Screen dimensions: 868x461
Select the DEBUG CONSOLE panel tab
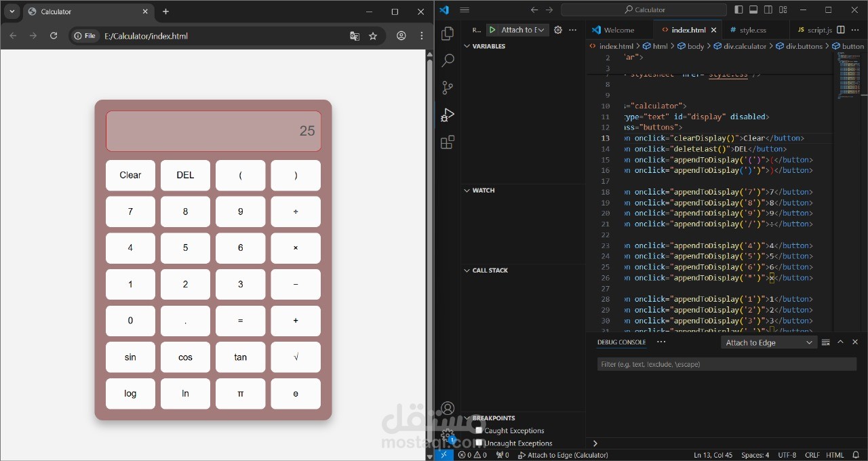[621, 342]
